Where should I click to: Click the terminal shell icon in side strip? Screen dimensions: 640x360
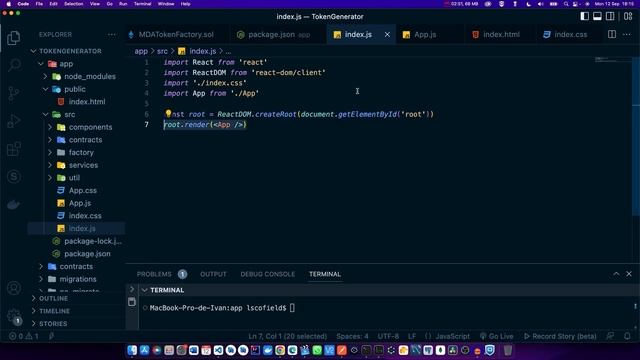[132, 302]
